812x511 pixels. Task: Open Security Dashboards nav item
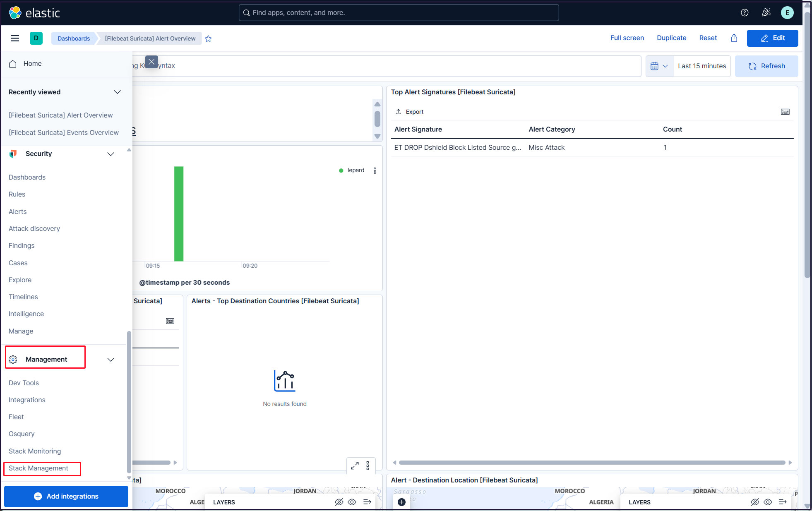pyautogui.click(x=27, y=177)
